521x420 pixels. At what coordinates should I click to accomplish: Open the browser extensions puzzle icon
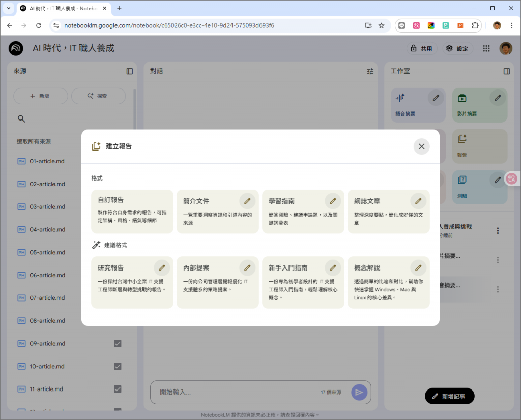(475, 25)
